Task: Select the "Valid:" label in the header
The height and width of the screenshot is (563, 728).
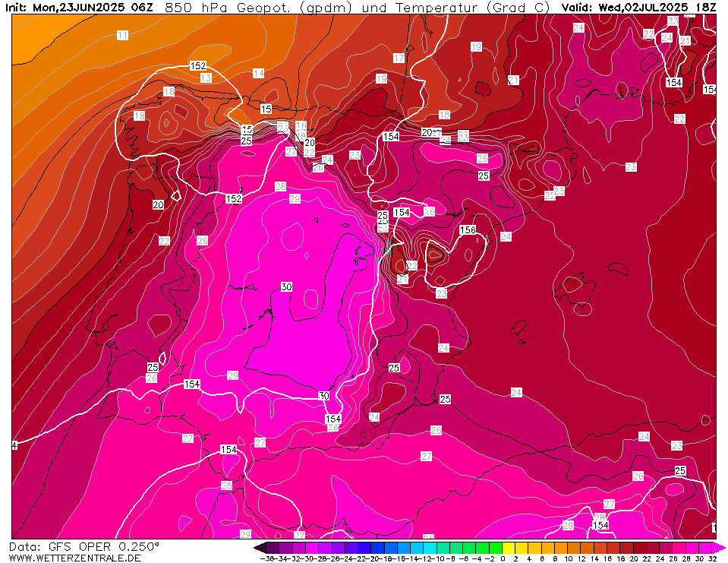Action: [578, 8]
